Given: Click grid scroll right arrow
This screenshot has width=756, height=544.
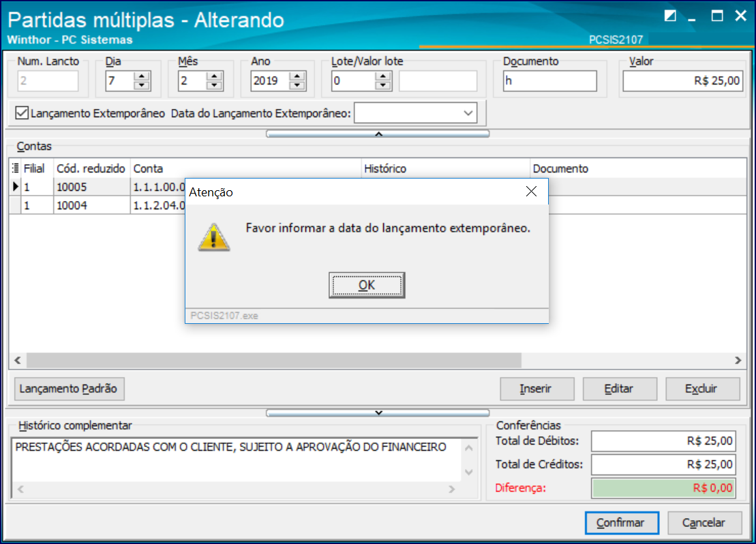Looking at the screenshot, I should (738, 360).
